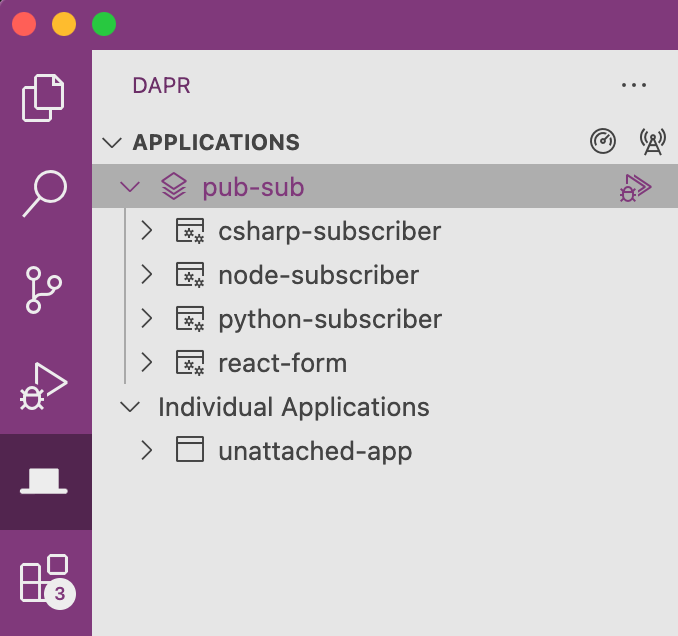Expand the react-form node
Screen dimensions: 678x636
[x=147, y=363]
